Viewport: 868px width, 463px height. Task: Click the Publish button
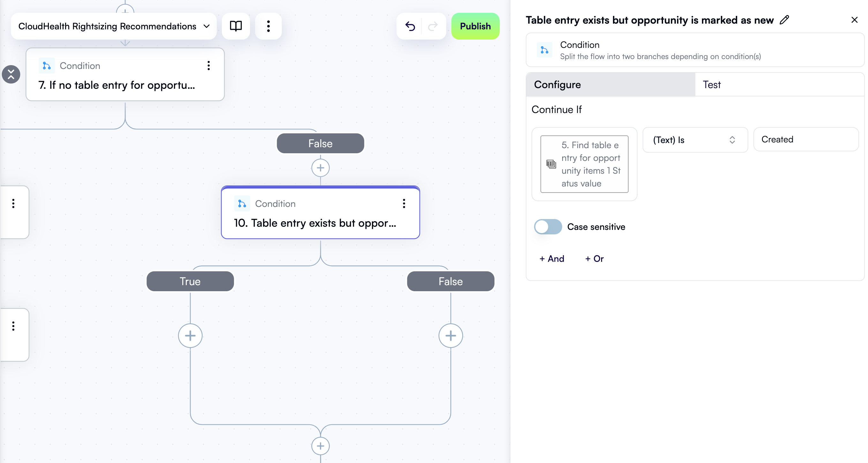475,26
